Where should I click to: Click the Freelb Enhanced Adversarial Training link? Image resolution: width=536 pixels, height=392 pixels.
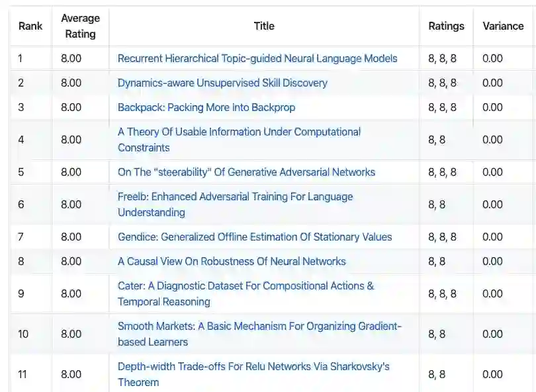tap(235, 197)
